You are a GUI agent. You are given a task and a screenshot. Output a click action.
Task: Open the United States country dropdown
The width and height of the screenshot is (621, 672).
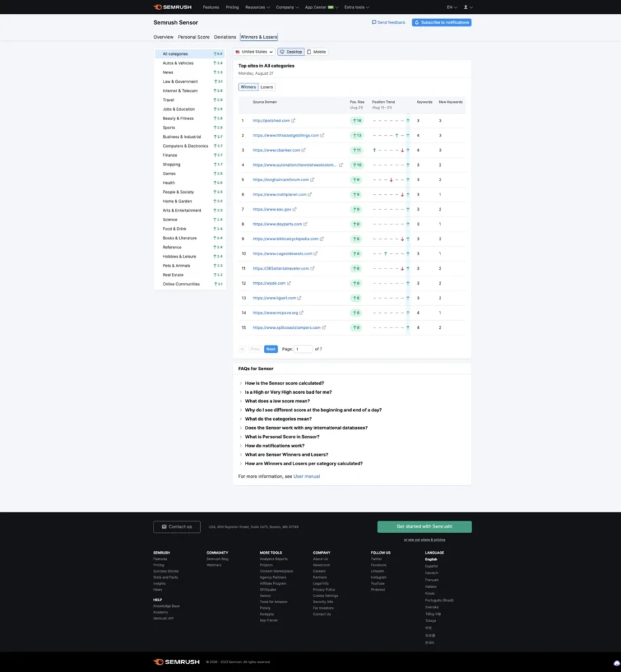254,52
